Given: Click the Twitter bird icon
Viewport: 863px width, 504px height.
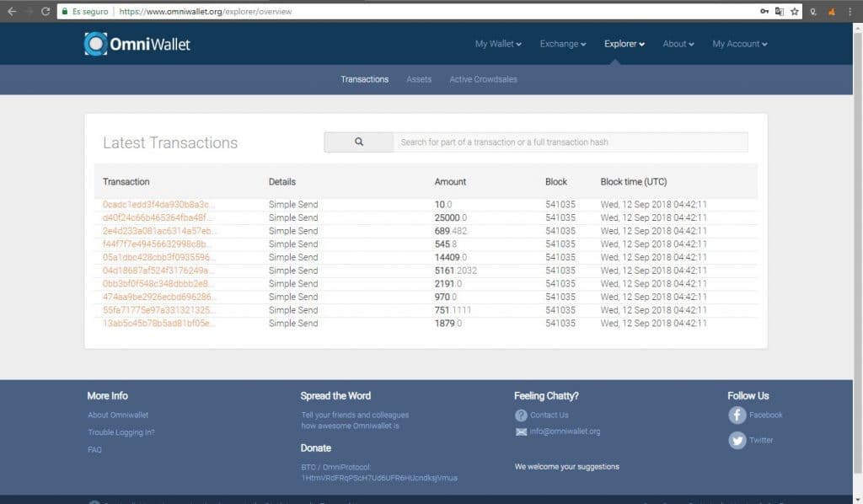Looking at the screenshot, I should 737,440.
